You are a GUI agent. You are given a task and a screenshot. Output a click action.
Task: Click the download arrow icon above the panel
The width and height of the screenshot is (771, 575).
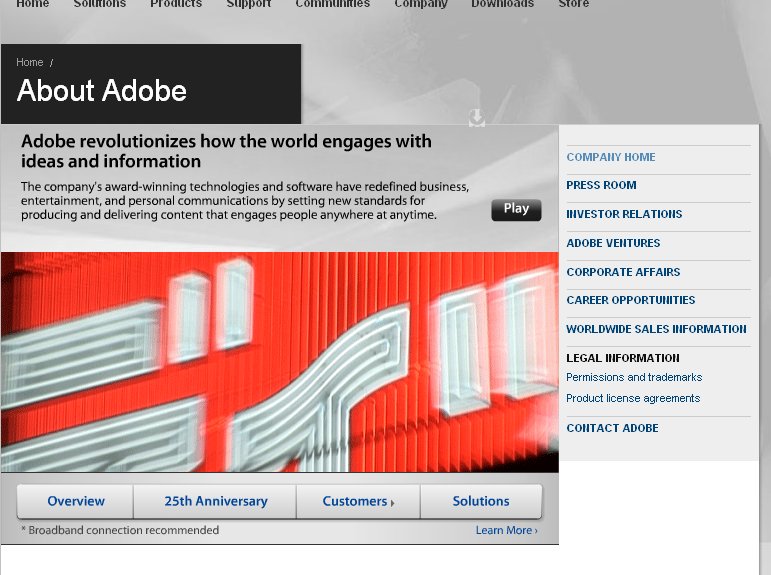pyautogui.click(x=476, y=118)
